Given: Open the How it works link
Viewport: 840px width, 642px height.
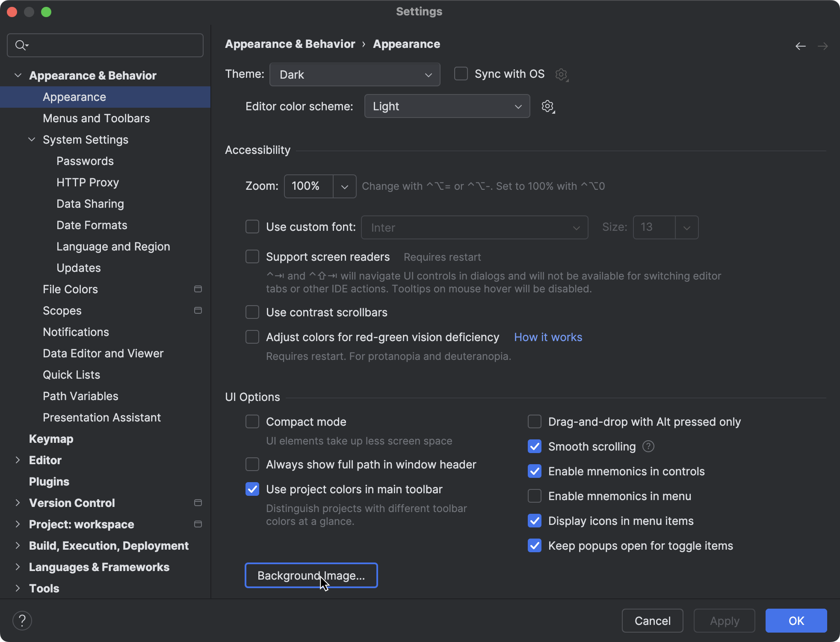Looking at the screenshot, I should pyautogui.click(x=548, y=337).
